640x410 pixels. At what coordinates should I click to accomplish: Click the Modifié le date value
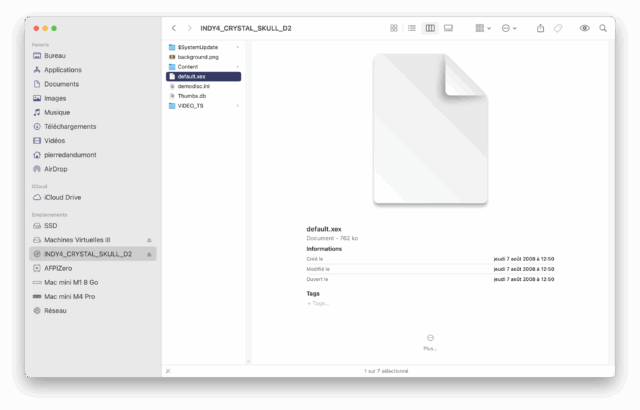pyautogui.click(x=524, y=269)
